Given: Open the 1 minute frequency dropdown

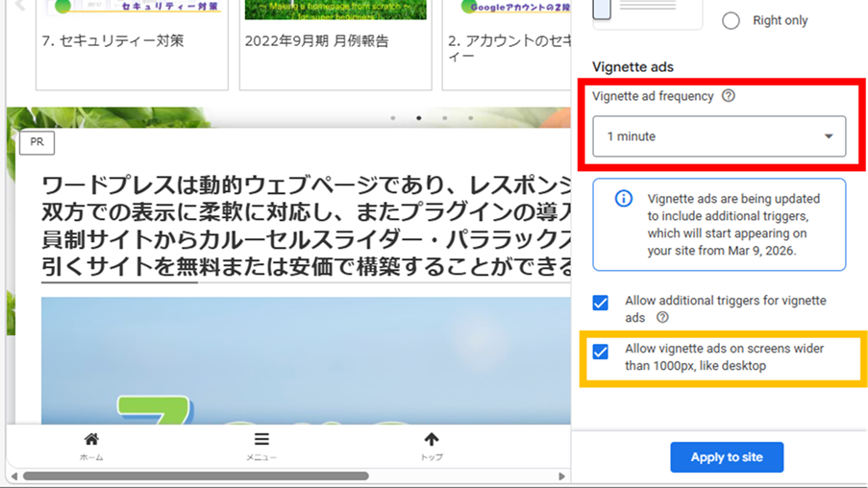Looking at the screenshot, I should (718, 136).
